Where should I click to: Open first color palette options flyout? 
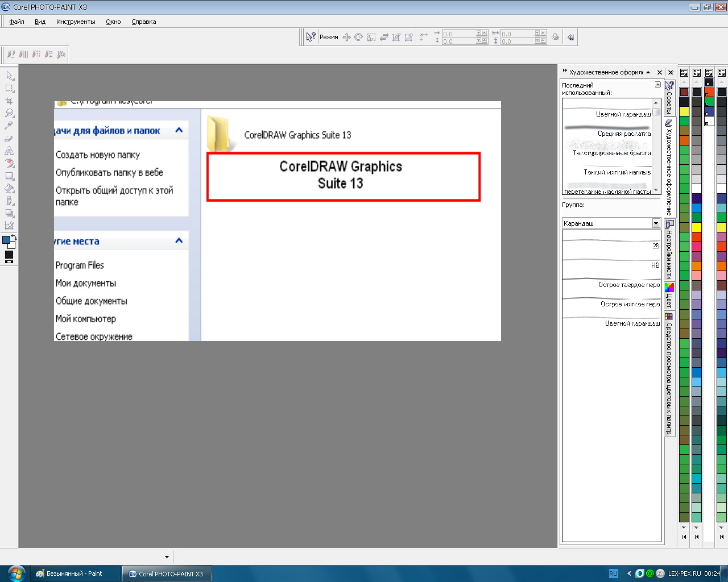(684, 73)
